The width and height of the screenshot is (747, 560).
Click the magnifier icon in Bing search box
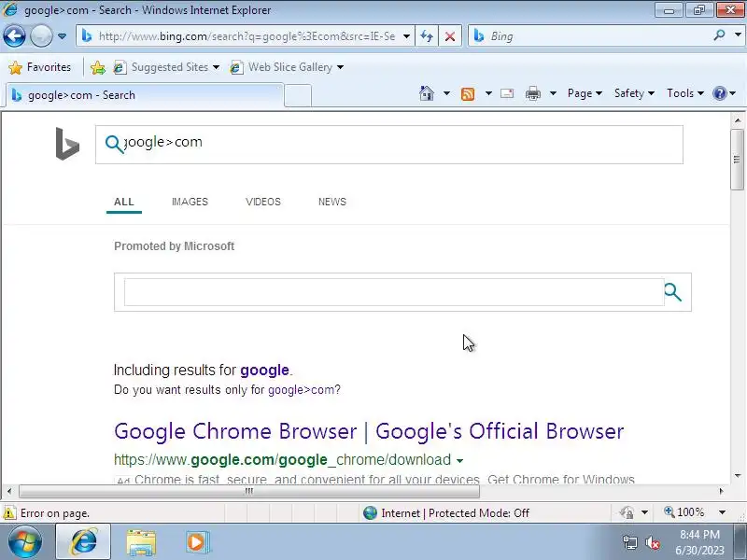(x=114, y=144)
